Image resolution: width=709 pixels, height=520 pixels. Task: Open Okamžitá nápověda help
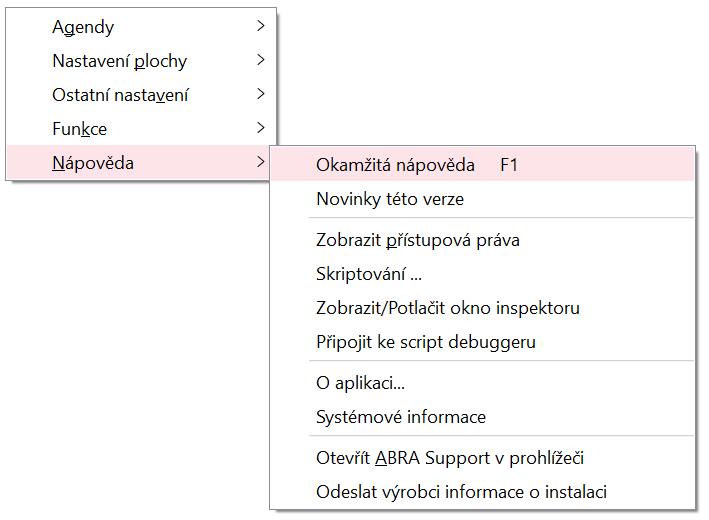pos(395,165)
